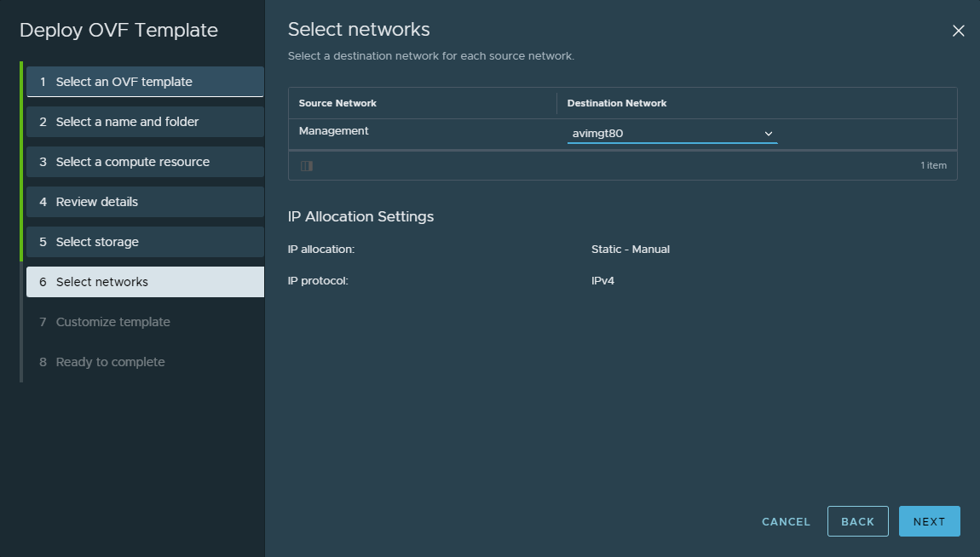The height and width of the screenshot is (557, 980).
Task: Click step 8 Ready to complete
Action: tap(111, 362)
